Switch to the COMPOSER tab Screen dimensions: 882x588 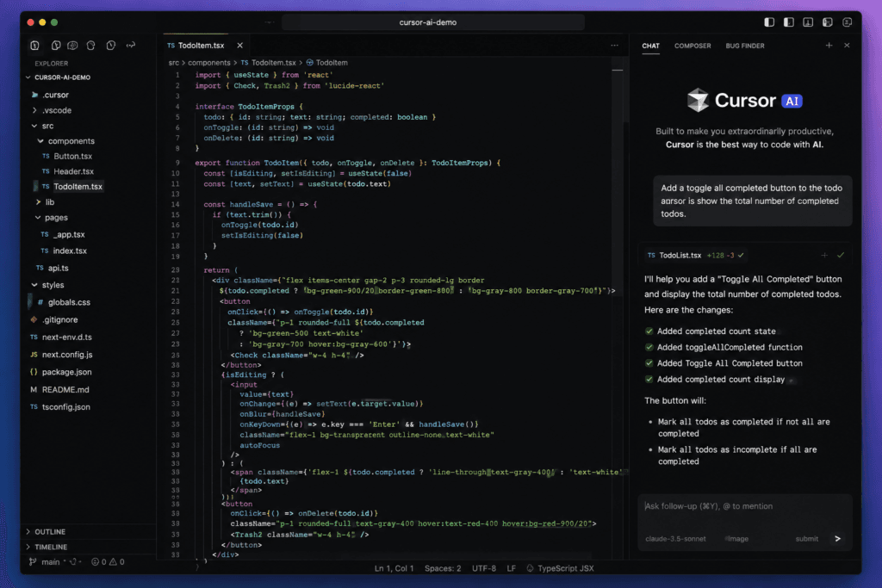click(693, 46)
